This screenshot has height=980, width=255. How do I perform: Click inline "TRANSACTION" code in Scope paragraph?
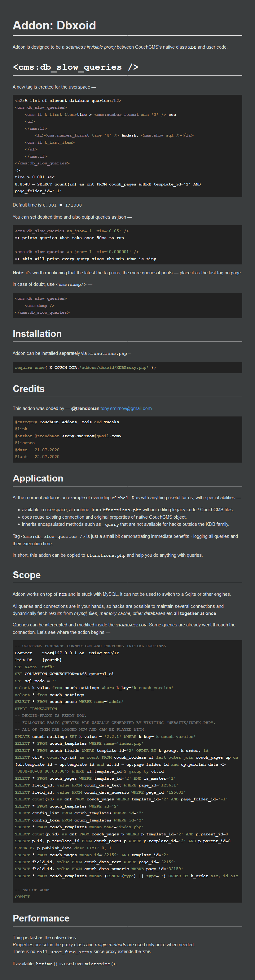click(x=131, y=625)
